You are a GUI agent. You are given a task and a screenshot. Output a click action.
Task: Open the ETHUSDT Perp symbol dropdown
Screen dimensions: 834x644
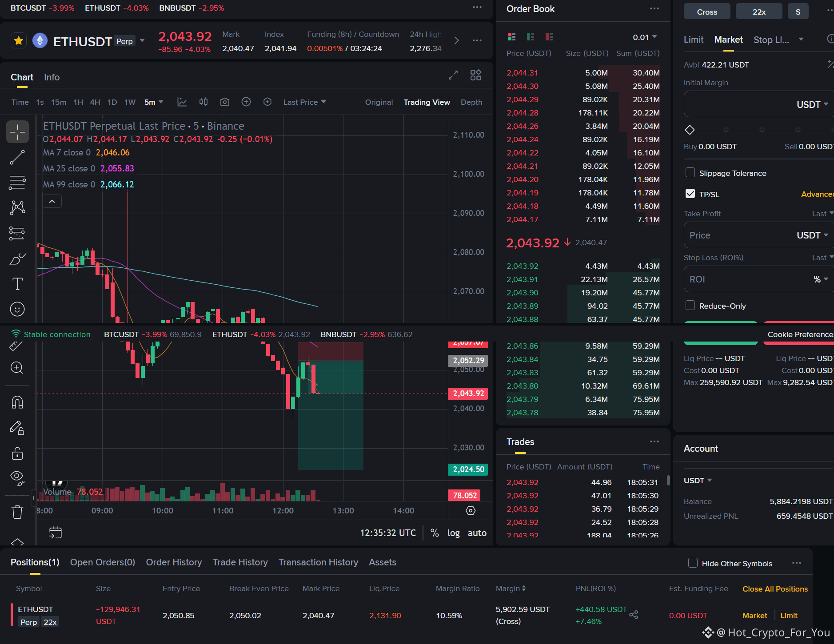pyautogui.click(x=142, y=41)
